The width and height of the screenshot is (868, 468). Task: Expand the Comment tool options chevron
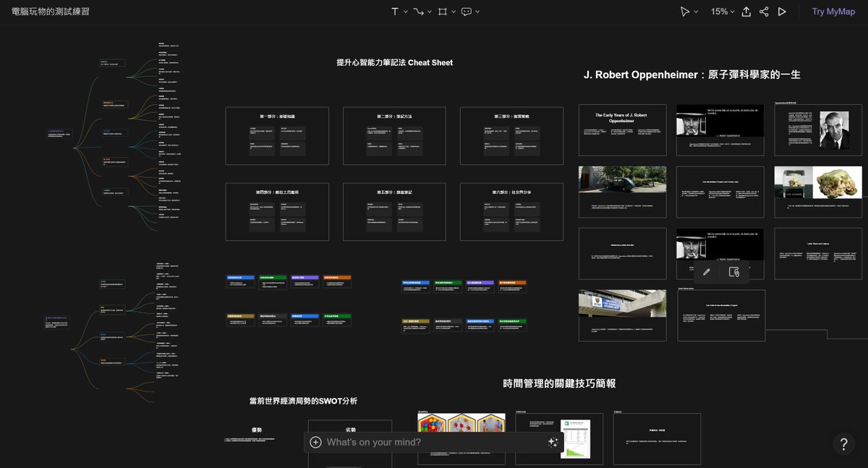(477, 12)
